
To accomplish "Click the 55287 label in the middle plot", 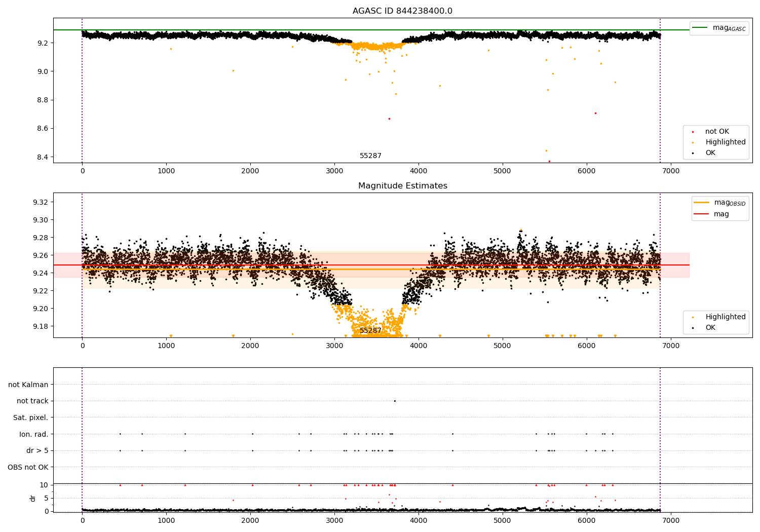I will pos(370,331).
